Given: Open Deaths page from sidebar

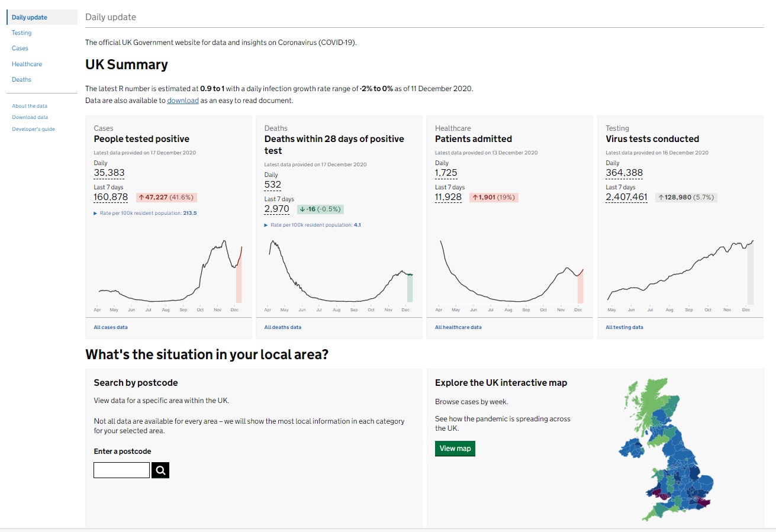Looking at the screenshot, I should click(x=21, y=79).
